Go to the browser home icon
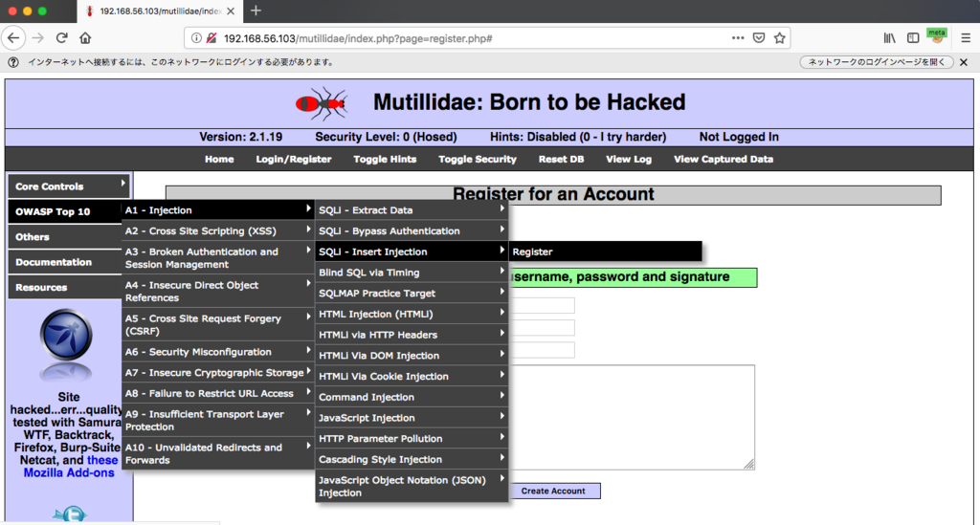Image resolution: width=980 pixels, height=525 pixels. [85, 38]
